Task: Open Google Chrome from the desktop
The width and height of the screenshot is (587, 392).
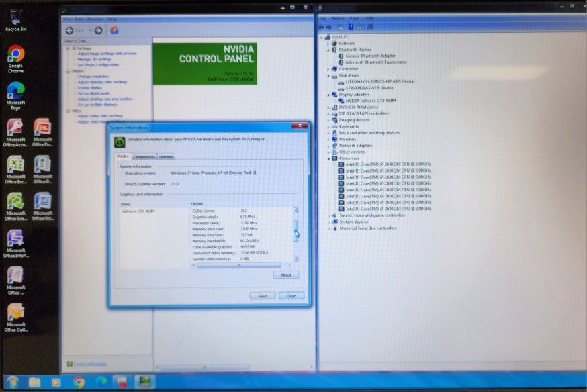Action: pyautogui.click(x=15, y=58)
